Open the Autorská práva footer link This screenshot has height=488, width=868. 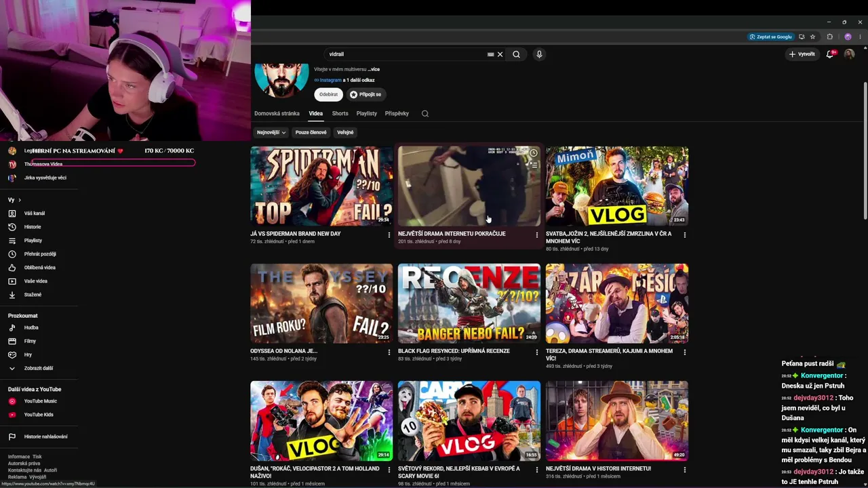pyautogui.click(x=24, y=464)
